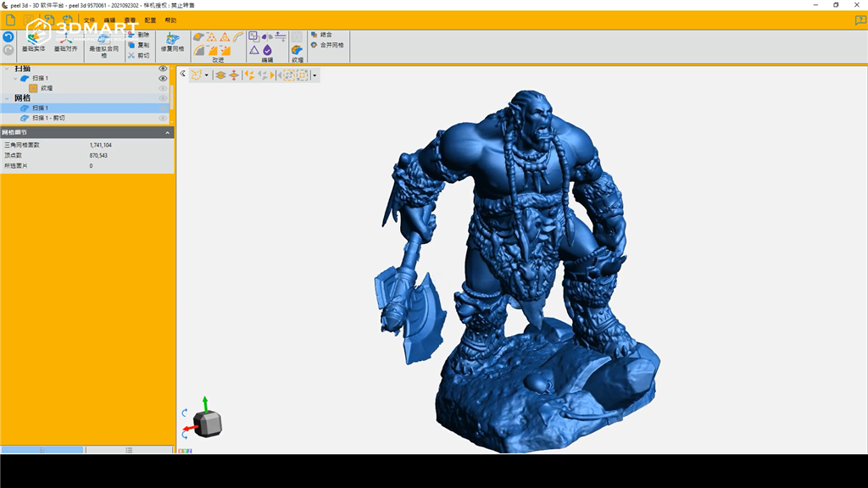
Task: Click the new file icon
Action: pos(8,19)
